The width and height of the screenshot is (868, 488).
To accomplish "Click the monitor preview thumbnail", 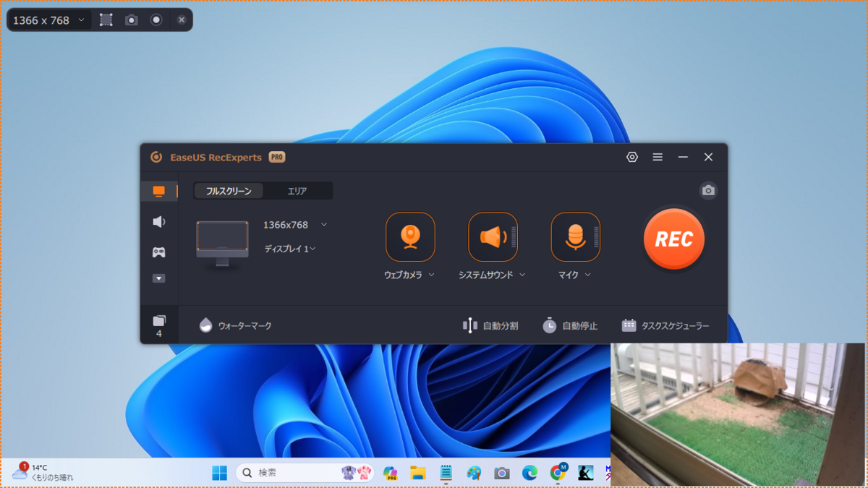I will tap(222, 244).
